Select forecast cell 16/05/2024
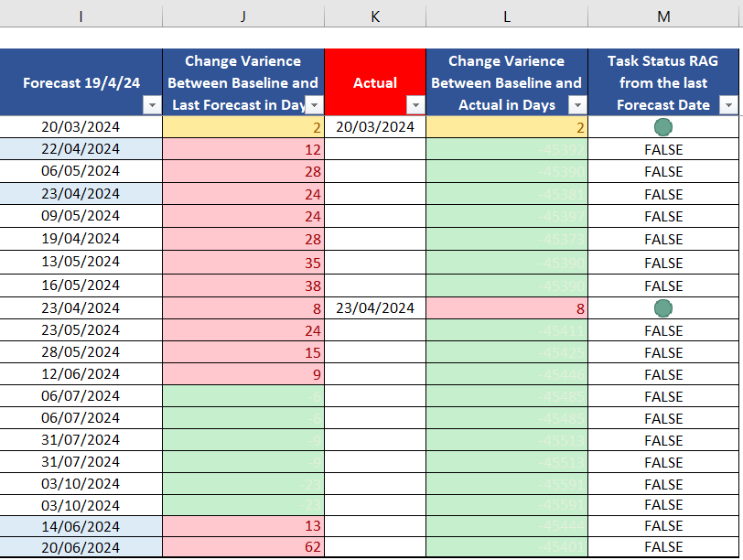This screenshot has height=560, width=743. [x=81, y=285]
